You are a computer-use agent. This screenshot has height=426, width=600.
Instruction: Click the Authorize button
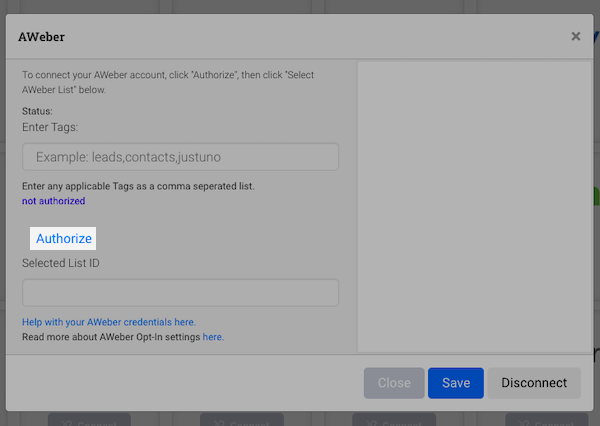[64, 238]
